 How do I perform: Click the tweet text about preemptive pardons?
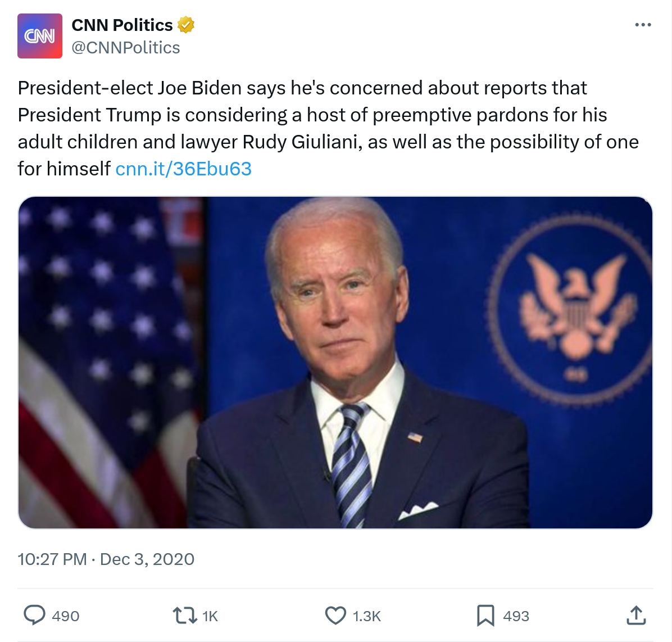(328, 115)
